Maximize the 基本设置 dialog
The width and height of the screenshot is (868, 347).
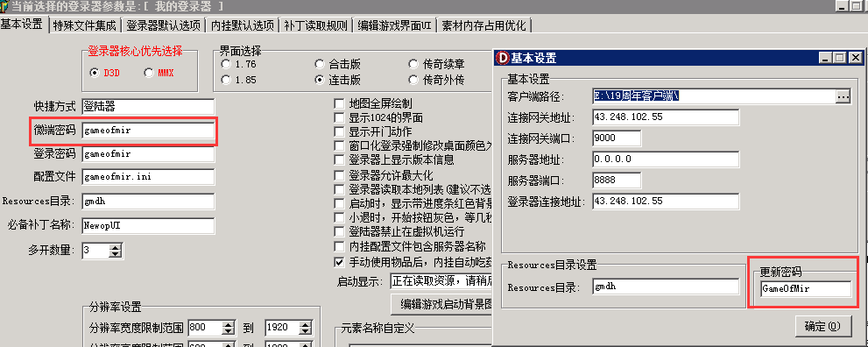pos(840,58)
